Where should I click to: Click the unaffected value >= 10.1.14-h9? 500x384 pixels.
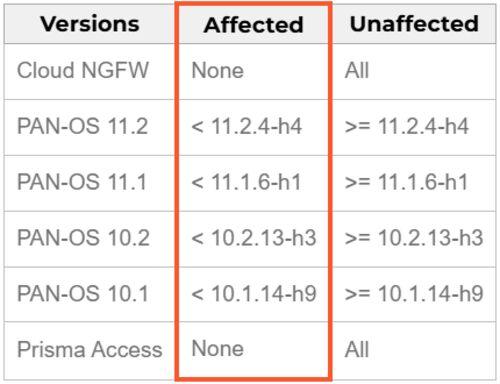(x=414, y=293)
